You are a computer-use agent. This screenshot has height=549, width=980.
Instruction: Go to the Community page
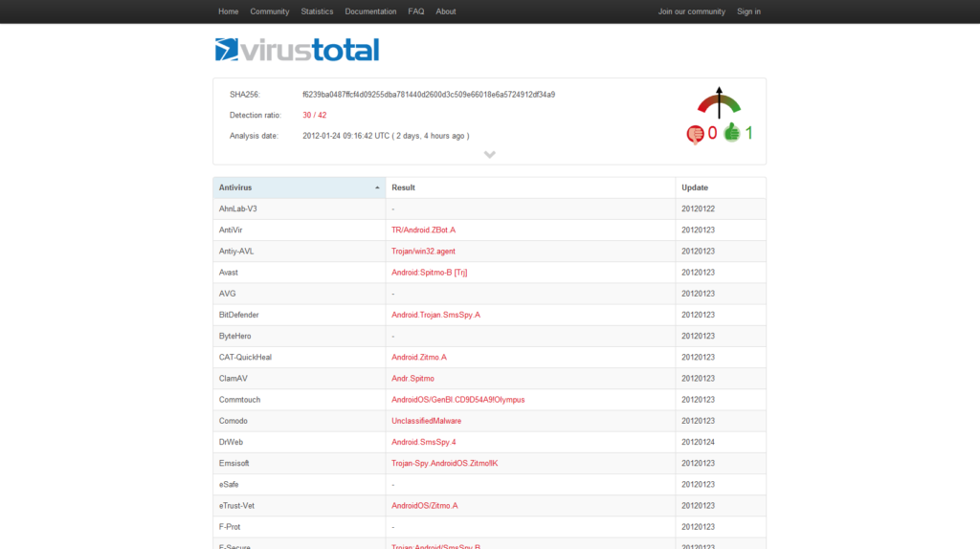[269, 11]
